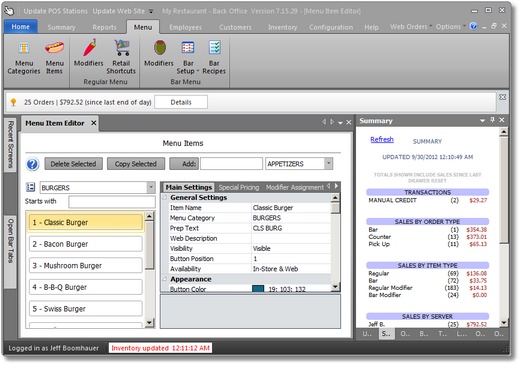Close the Summary panel
Viewport: 520px width, 365px height.
point(502,120)
